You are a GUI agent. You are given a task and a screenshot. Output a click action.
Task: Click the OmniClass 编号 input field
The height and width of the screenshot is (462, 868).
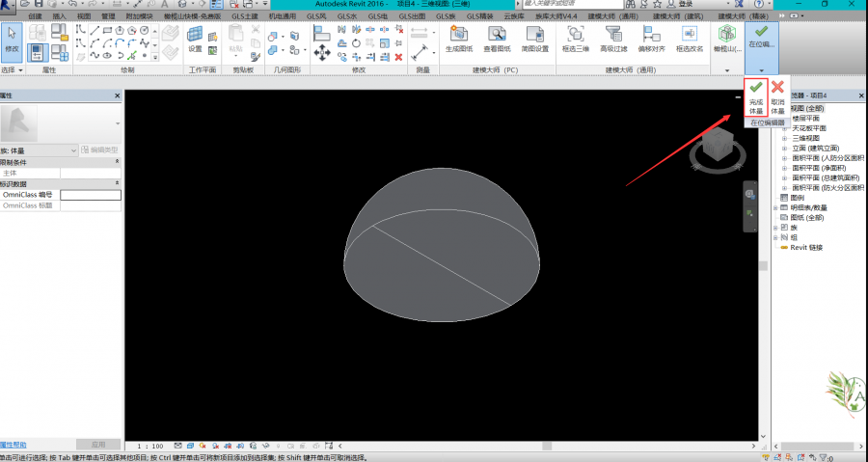(x=90, y=195)
